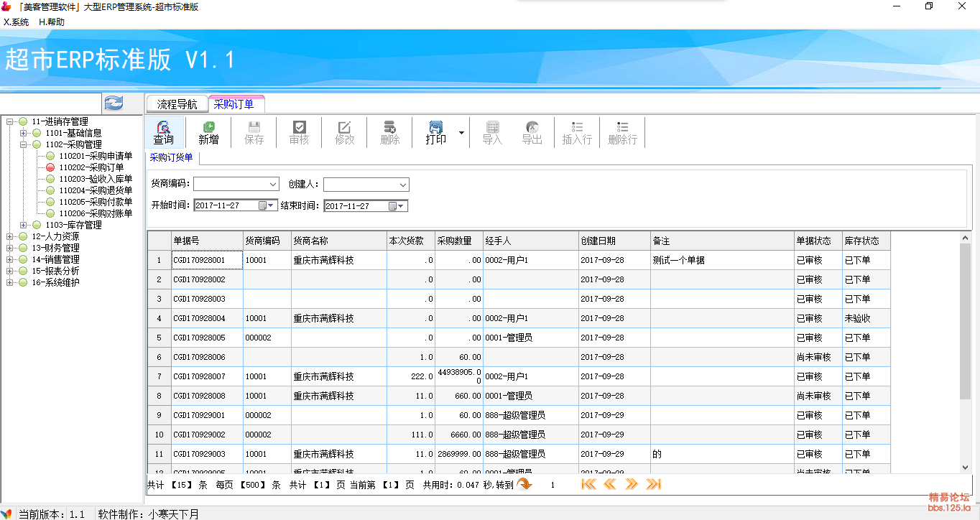Go to the last page arrow
The height and width of the screenshot is (520, 980).
[653, 485]
